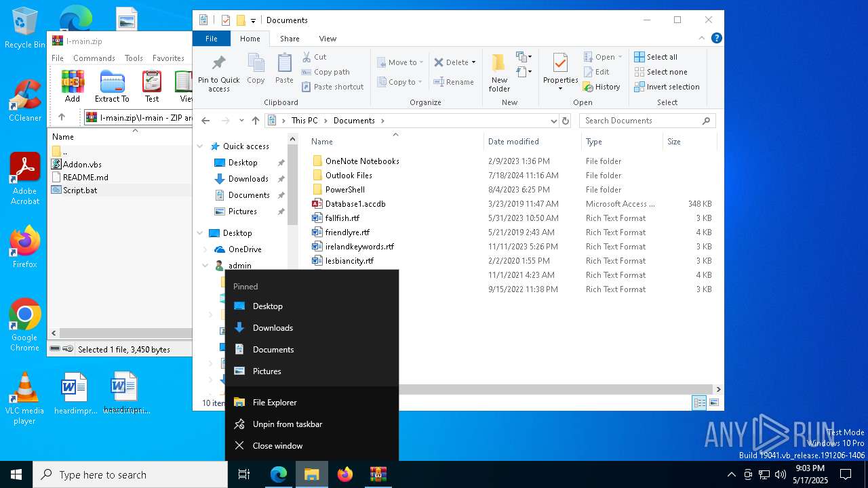Sort by Date modified column

click(531, 142)
